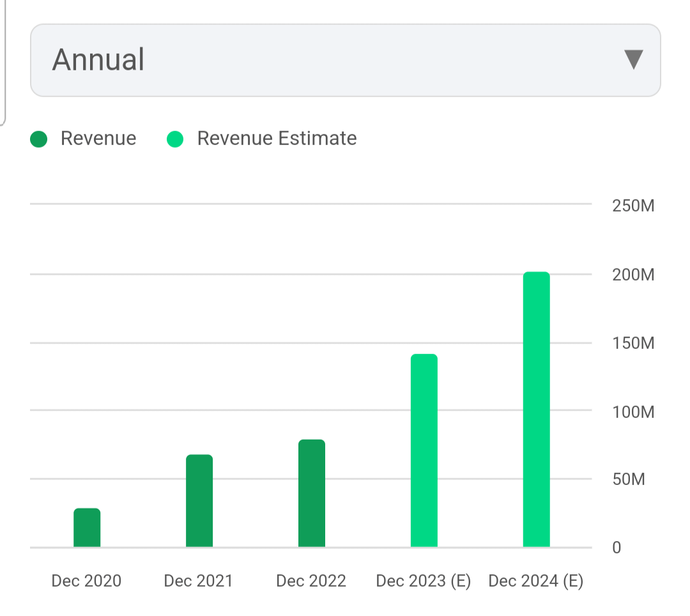The height and width of the screenshot is (616, 690).
Task: Click the Dec 2020 revenue bar
Action: pyautogui.click(x=87, y=527)
